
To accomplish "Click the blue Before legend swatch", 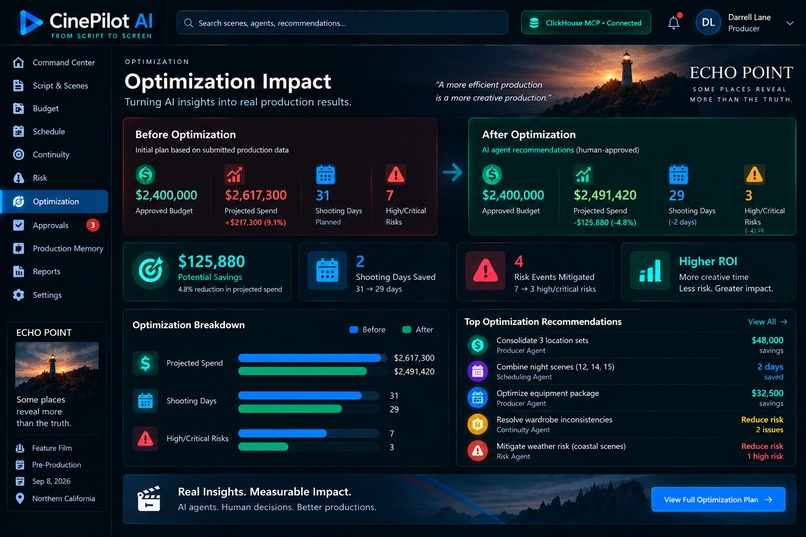I will coord(354,330).
